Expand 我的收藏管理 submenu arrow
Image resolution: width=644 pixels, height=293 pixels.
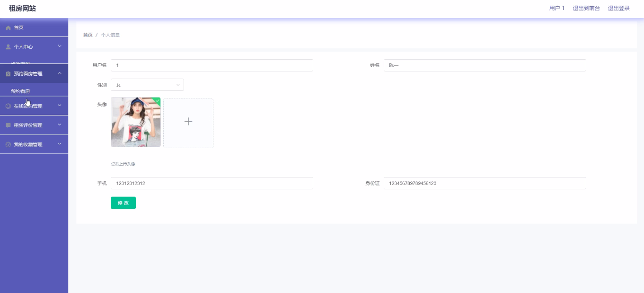tap(60, 144)
